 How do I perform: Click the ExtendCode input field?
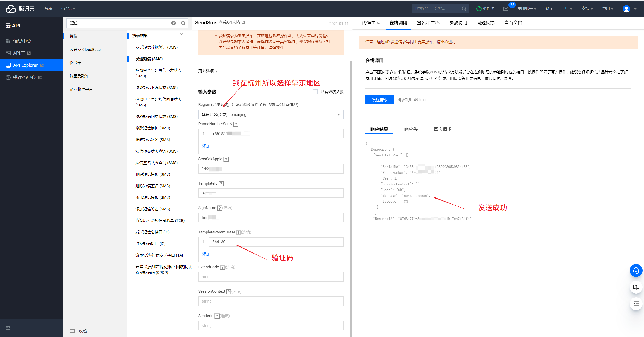coord(271,277)
